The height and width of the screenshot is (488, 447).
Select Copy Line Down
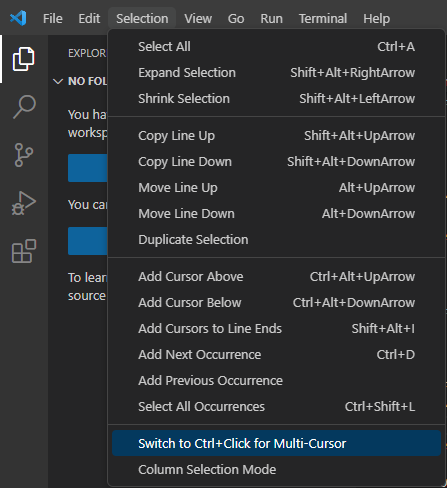point(277,162)
